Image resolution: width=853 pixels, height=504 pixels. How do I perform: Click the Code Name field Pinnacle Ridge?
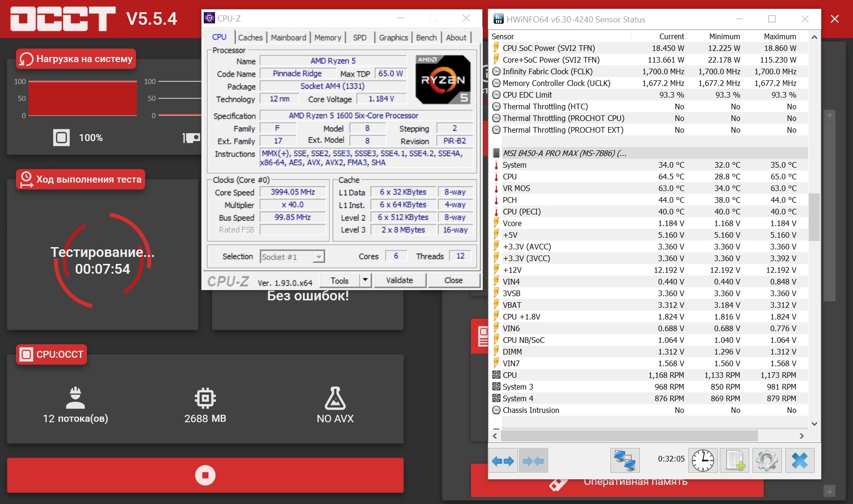pyautogui.click(x=297, y=73)
